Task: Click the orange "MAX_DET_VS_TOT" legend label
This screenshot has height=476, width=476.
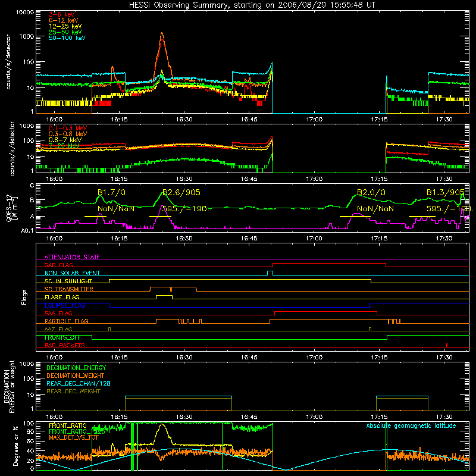Action: 74,437
